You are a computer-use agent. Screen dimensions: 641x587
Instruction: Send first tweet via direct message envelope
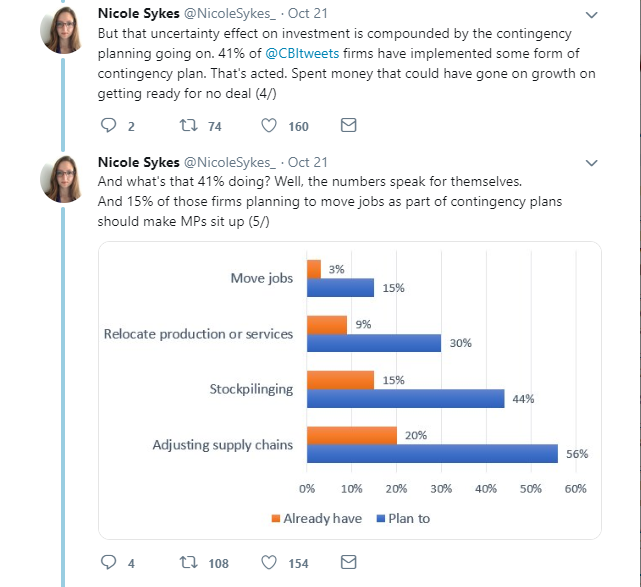point(348,125)
